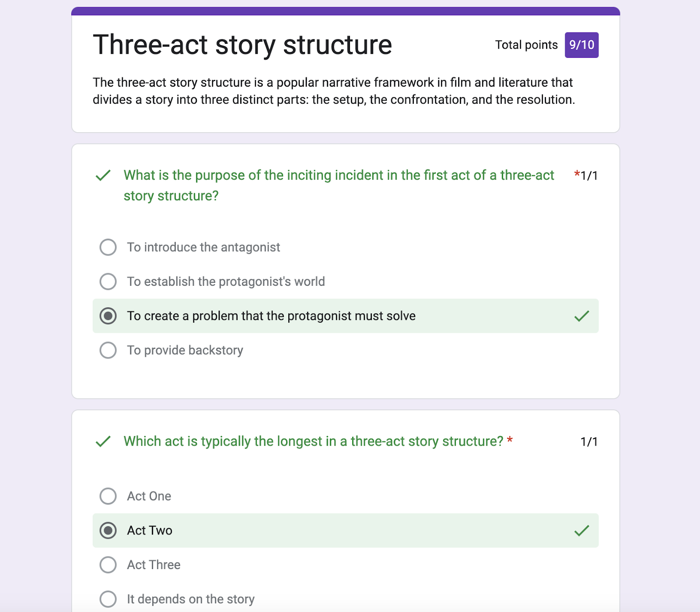700x612 pixels.
Task: Click the green checkmark beside the inciting incident question
Action: 103,176
